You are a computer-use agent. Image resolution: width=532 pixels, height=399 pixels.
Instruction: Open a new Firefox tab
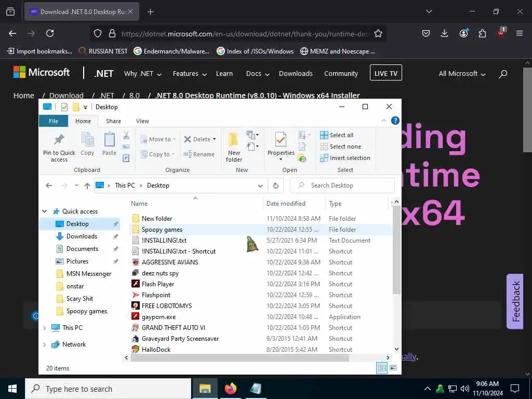pos(150,12)
